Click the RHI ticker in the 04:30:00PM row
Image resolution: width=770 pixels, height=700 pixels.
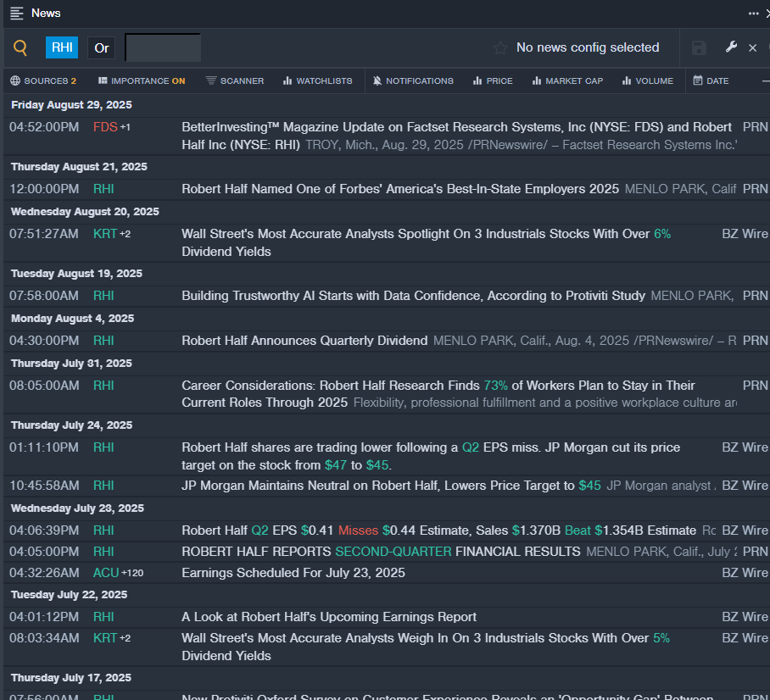click(103, 341)
